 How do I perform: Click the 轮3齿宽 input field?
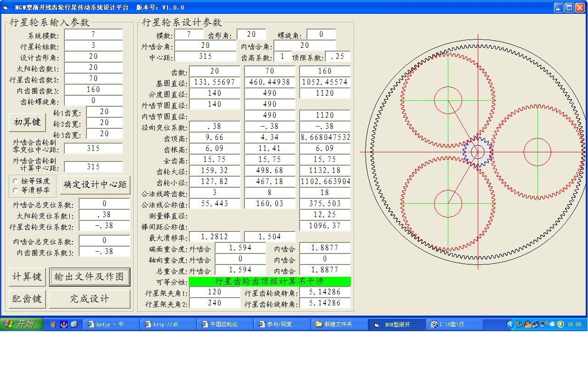click(x=104, y=134)
